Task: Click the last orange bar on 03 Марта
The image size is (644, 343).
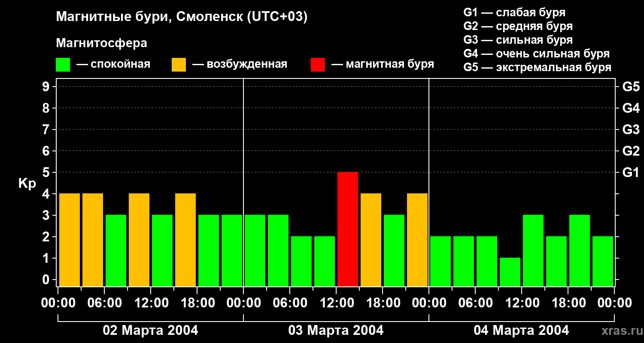Action: (417, 240)
